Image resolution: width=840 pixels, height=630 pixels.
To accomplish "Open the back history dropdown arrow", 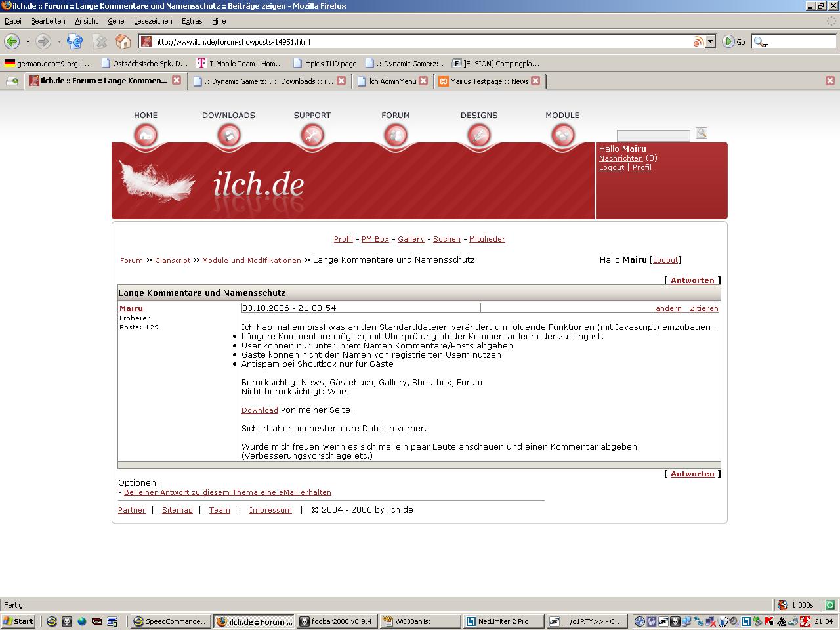I will pos(28,41).
